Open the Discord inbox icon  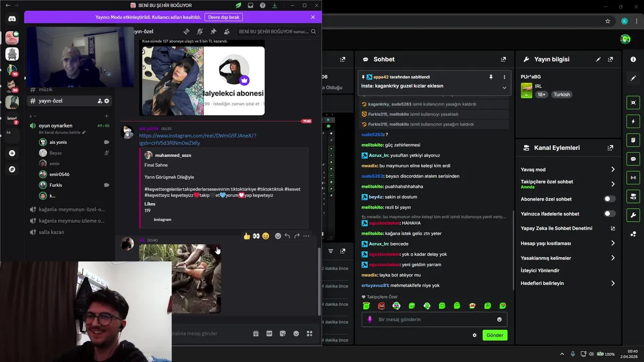[x=251, y=6]
